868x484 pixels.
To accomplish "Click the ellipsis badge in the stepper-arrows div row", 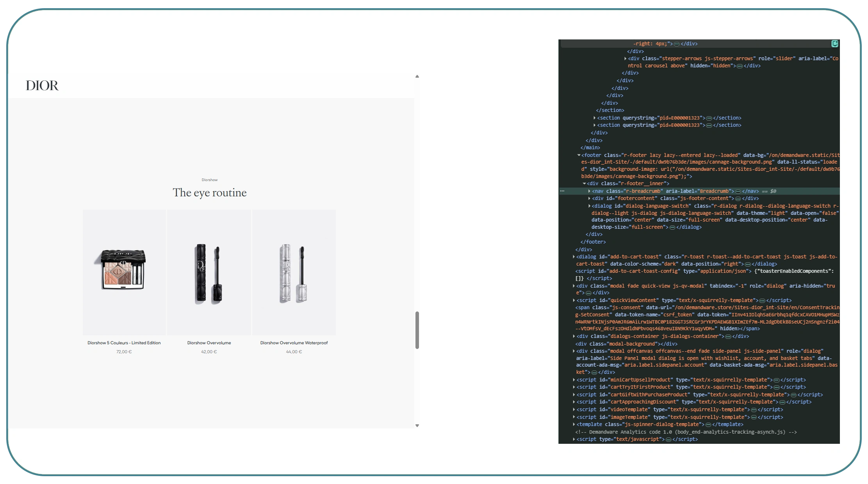I will coord(740,66).
